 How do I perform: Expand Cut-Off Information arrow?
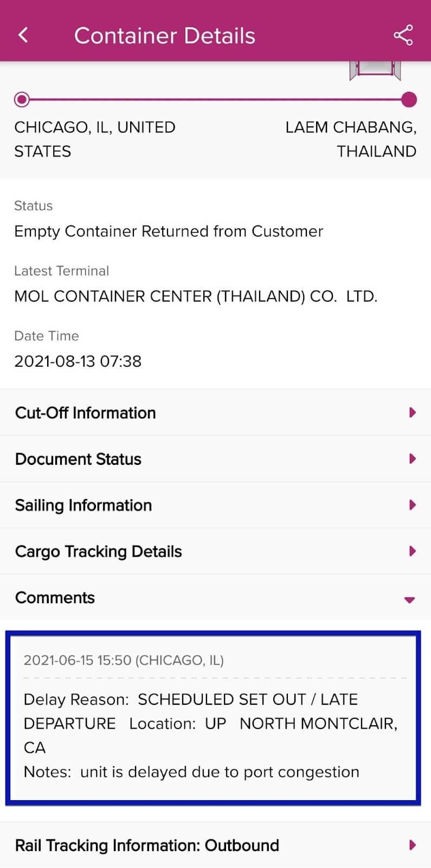pos(412,413)
